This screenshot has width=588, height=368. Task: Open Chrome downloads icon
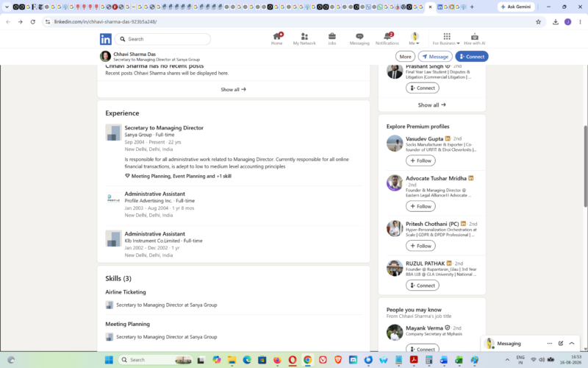556,22
